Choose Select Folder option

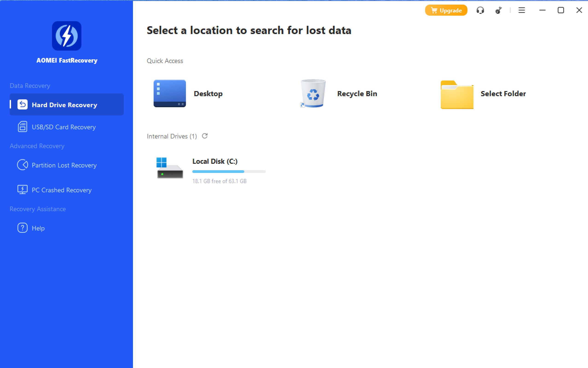tap(503, 93)
